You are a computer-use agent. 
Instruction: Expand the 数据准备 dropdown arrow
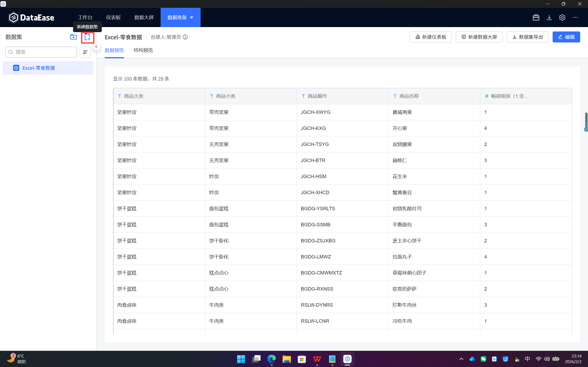pos(192,17)
